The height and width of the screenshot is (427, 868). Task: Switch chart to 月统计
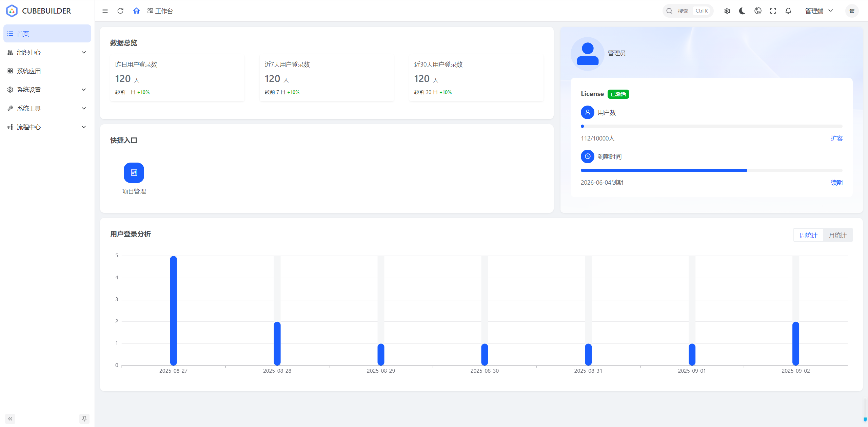point(837,235)
